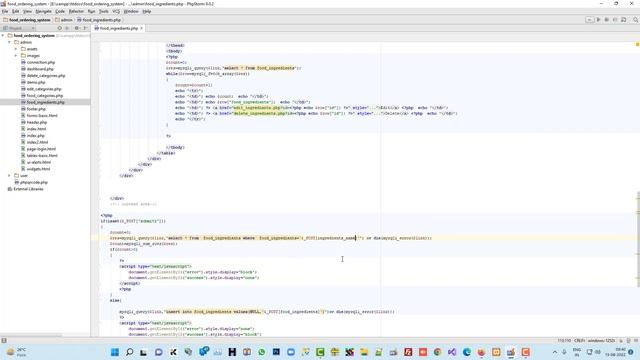
Task: Open Project panel settings gear
Action: (x=76, y=28)
